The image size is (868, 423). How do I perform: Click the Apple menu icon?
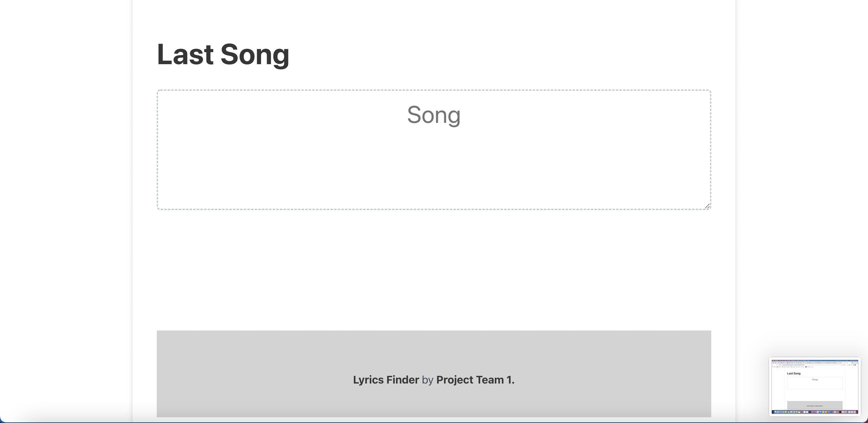point(773,361)
